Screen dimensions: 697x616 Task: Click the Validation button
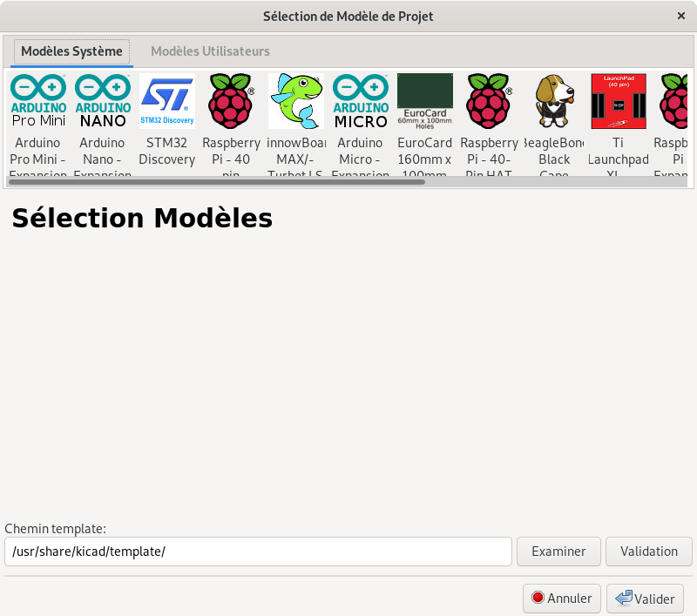[649, 552]
